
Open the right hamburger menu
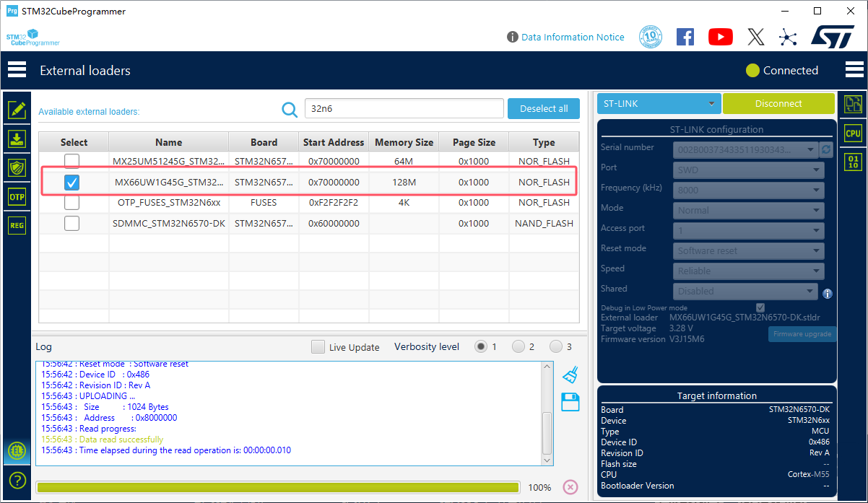854,70
